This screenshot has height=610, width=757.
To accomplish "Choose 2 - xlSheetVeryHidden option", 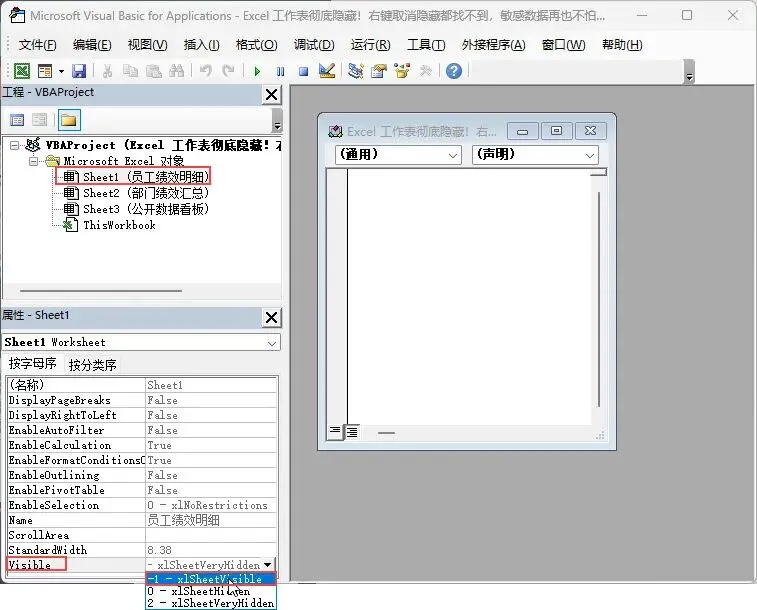I will (211, 603).
